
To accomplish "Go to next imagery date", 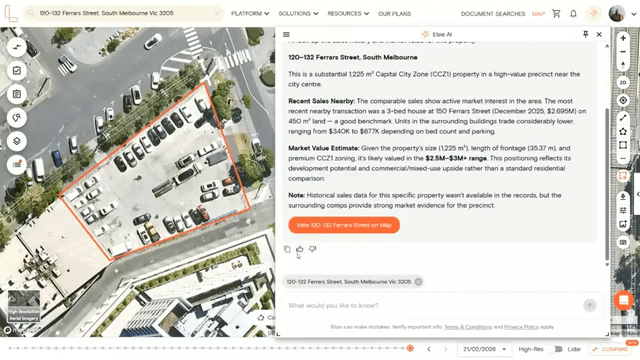I will [445, 349].
